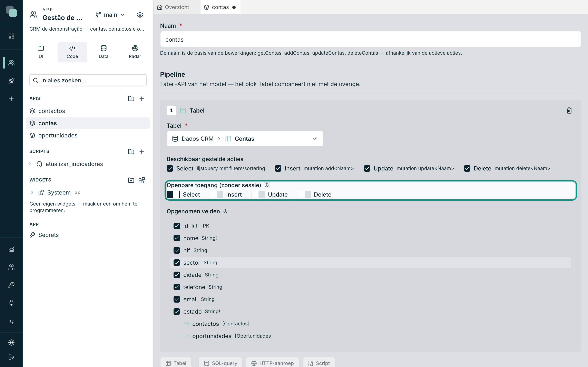Enable the contactos relation checkbox
Screen dimensions: 588x367
177,324
